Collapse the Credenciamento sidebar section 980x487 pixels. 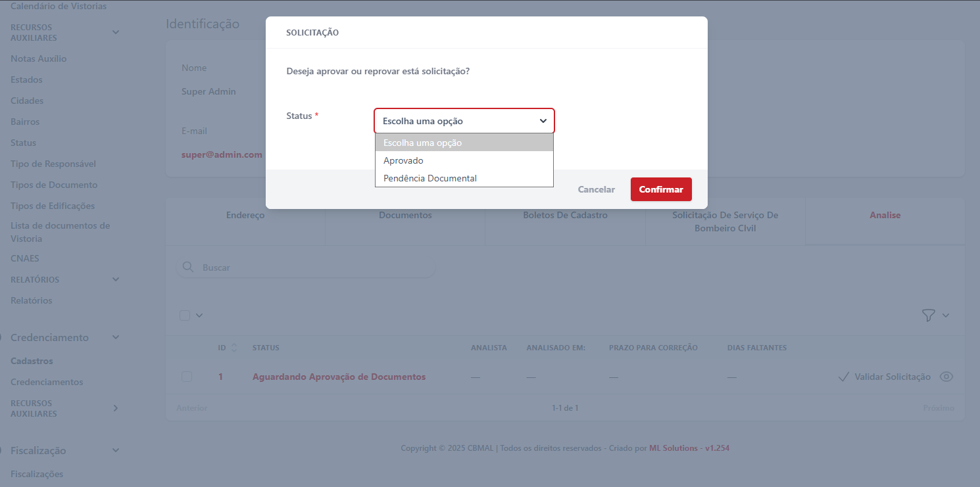point(116,337)
